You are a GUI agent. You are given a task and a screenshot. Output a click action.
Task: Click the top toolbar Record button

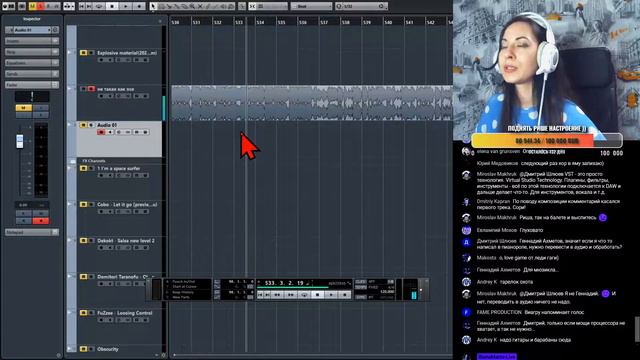[139, 6]
